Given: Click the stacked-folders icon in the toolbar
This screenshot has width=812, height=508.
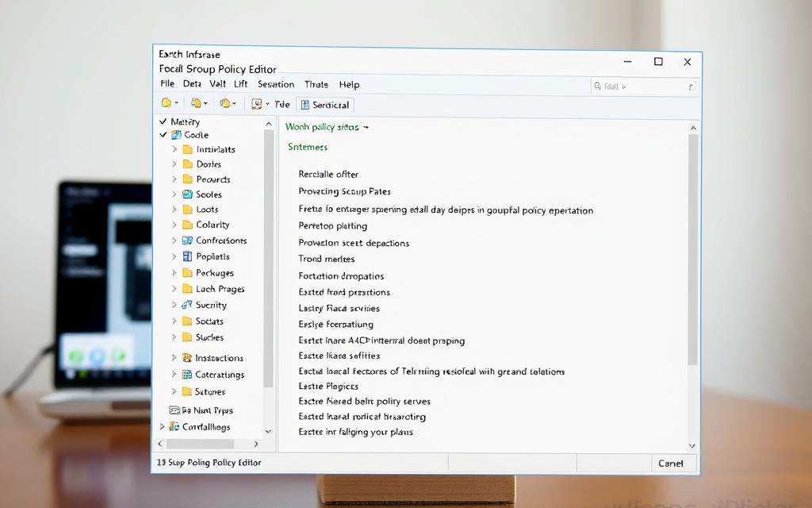Looking at the screenshot, I should 196,103.
